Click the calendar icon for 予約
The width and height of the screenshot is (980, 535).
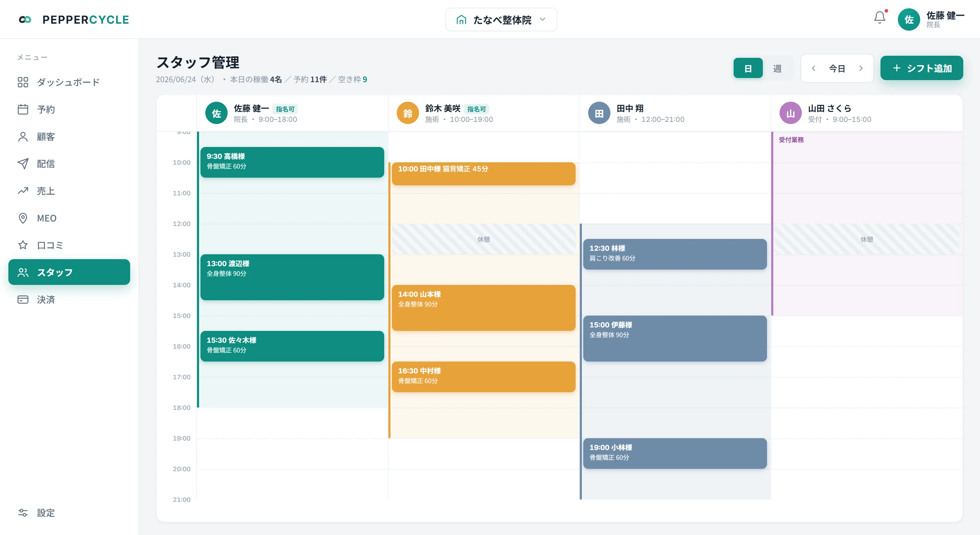coord(23,109)
